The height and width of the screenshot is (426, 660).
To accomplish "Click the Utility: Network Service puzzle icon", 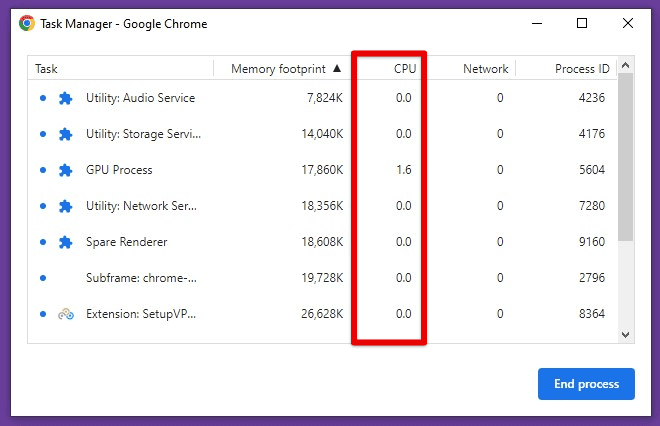I will (x=65, y=206).
